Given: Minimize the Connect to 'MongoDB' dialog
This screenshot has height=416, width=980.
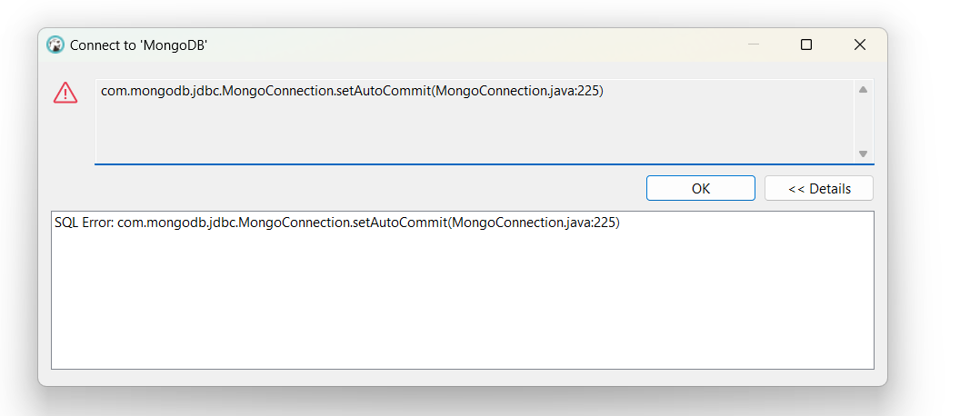Looking at the screenshot, I should pos(752,45).
